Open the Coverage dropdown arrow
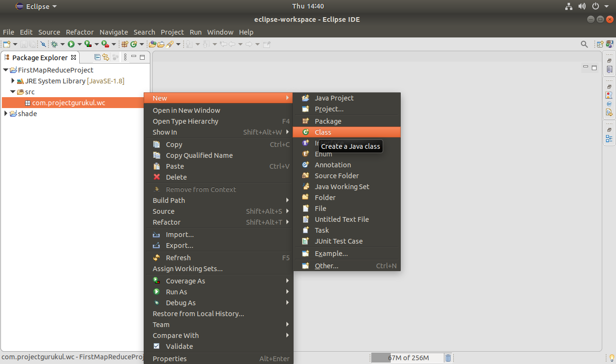The width and height of the screenshot is (616, 364). click(97, 44)
